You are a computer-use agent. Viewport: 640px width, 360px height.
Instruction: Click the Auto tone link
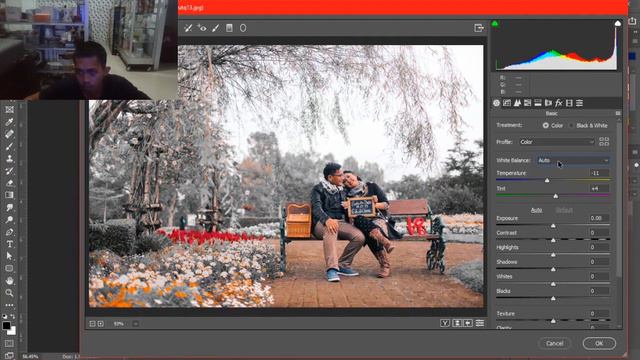point(536,210)
